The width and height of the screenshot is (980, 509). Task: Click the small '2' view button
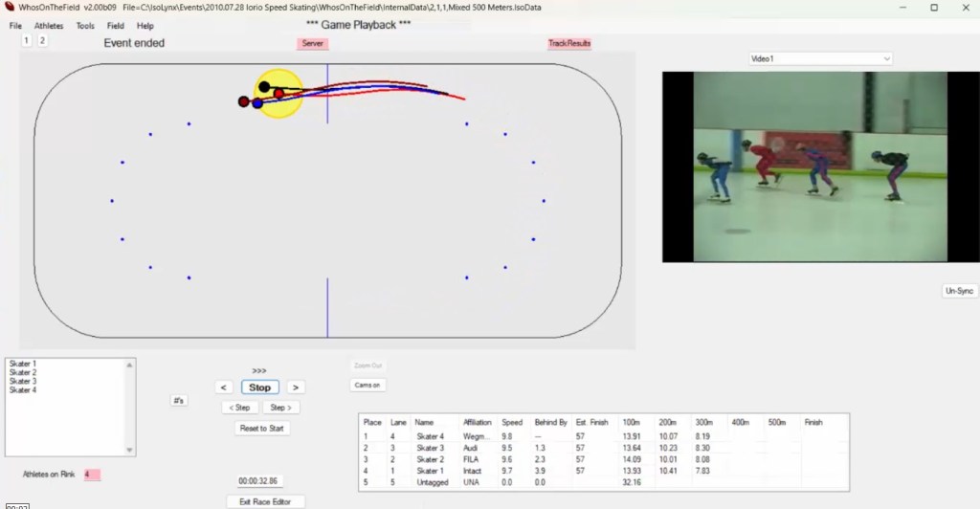pyautogui.click(x=42, y=41)
